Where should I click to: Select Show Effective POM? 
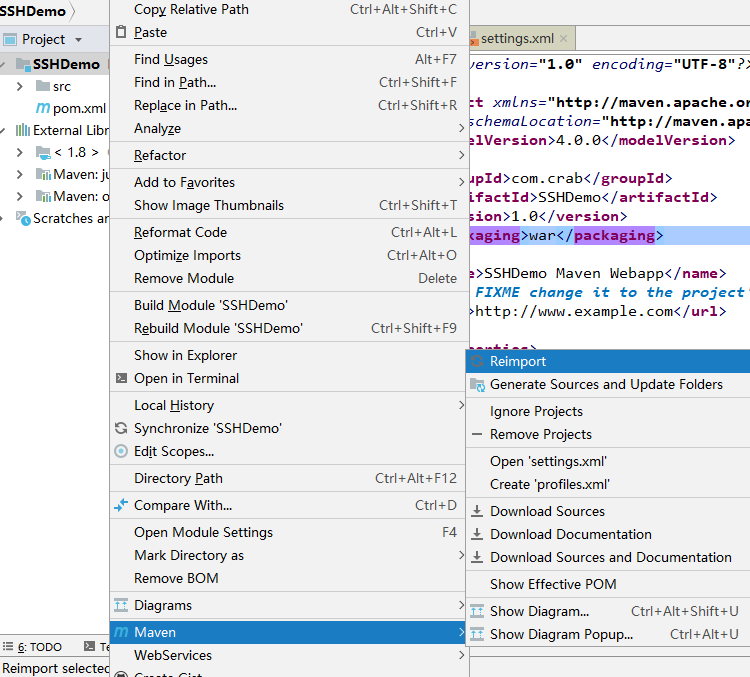608,584
